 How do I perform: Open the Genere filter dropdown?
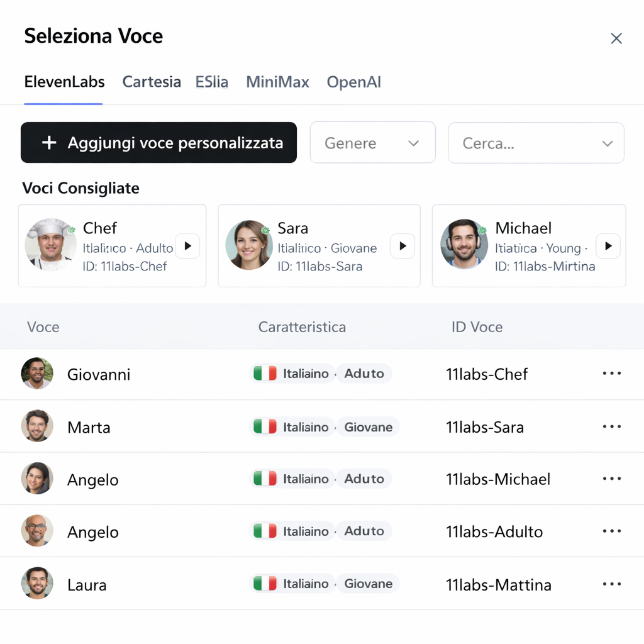(372, 142)
